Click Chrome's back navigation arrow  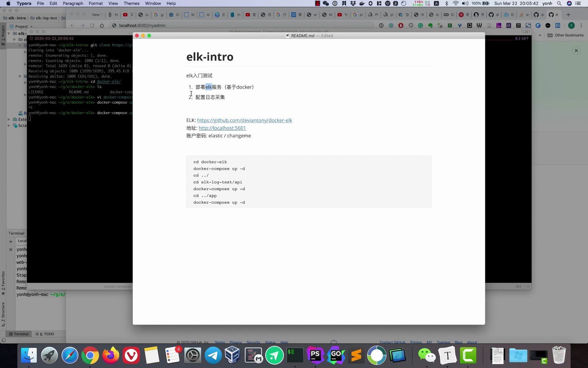click(x=72, y=26)
